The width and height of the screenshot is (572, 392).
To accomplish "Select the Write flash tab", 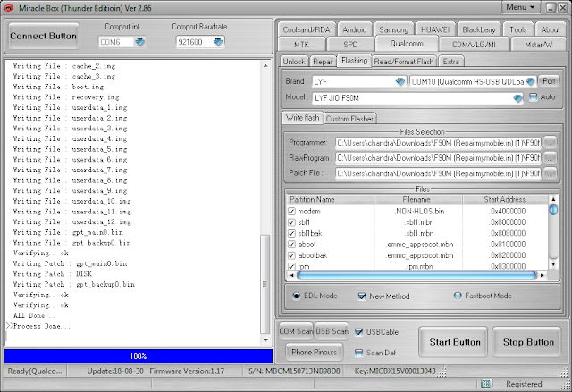I will point(302,118).
